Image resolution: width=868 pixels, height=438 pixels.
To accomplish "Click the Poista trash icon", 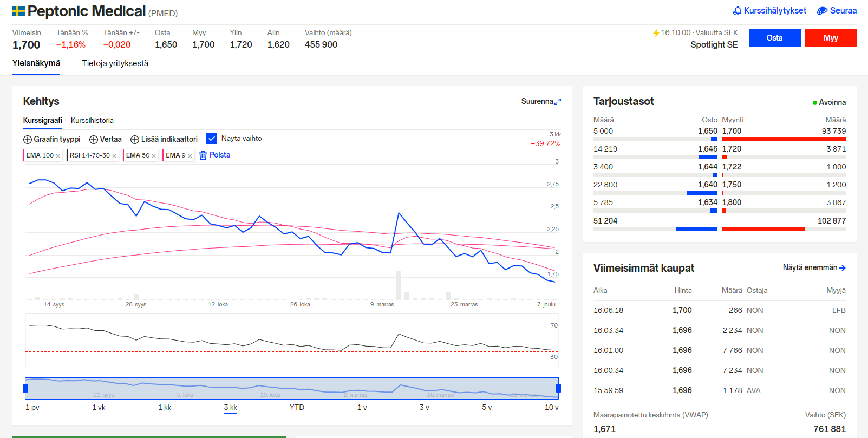I will click(203, 155).
